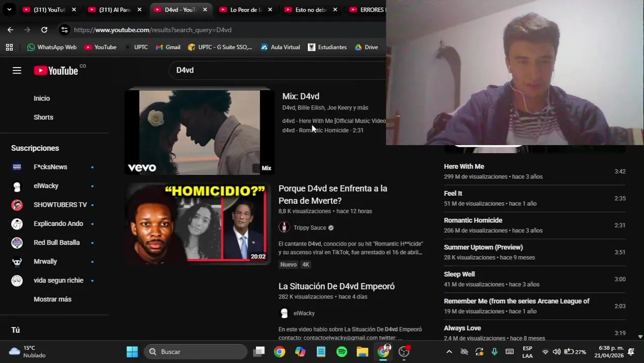Close the 'D4vd - YouTube' tab
Image resolution: width=644 pixels, height=363 pixels.
coord(205,10)
